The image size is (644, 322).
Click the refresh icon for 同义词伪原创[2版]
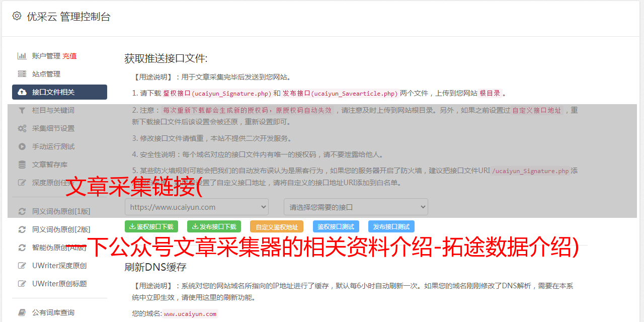coord(22,229)
